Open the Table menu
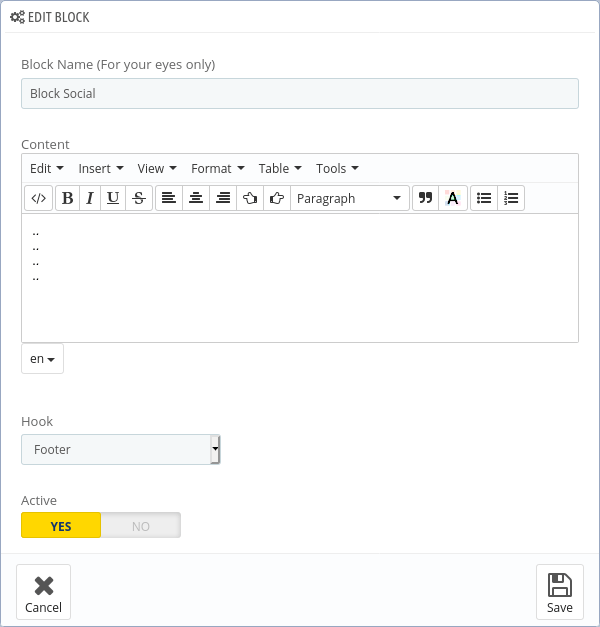This screenshot has height=627, width=600. [280, 168]
